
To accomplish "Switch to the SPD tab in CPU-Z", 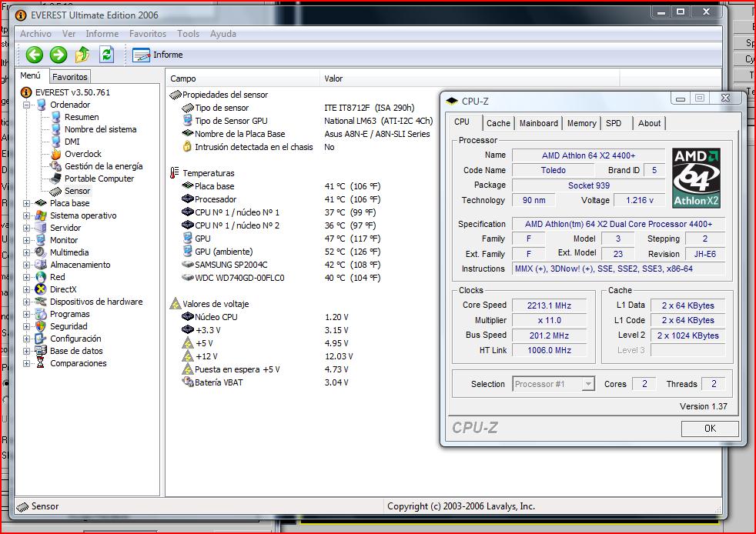I will [x=614, y=123].
